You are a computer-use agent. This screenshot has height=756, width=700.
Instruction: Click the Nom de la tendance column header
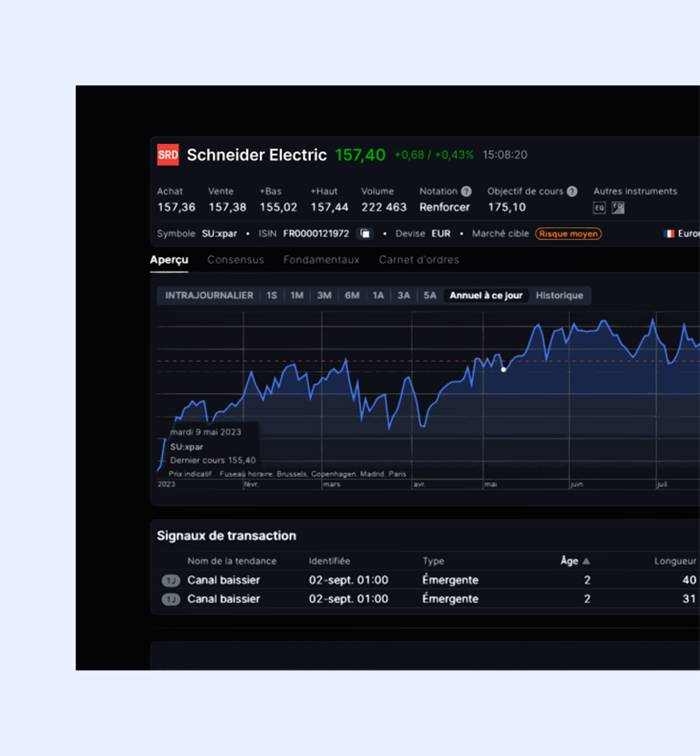point(232,561)
